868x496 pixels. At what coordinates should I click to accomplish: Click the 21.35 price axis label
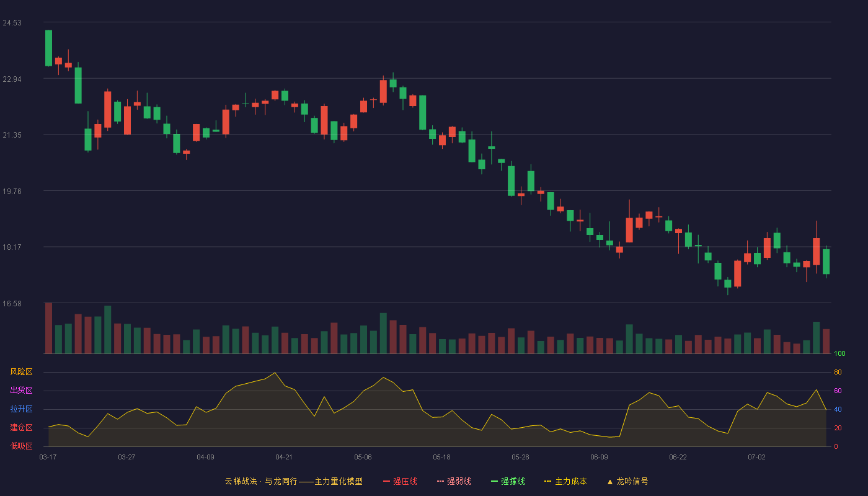pos(12,135)
